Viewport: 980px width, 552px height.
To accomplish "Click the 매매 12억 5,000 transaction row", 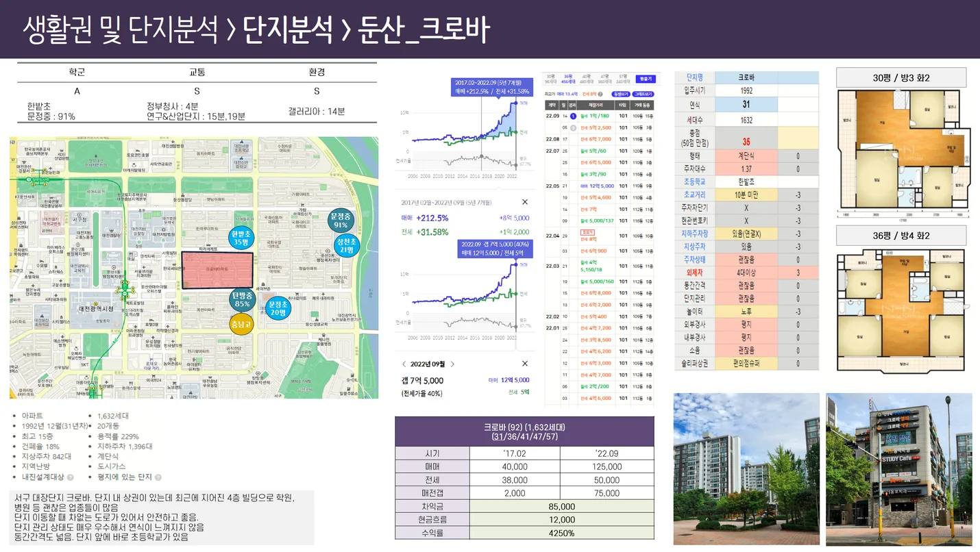I will point(599,186).
